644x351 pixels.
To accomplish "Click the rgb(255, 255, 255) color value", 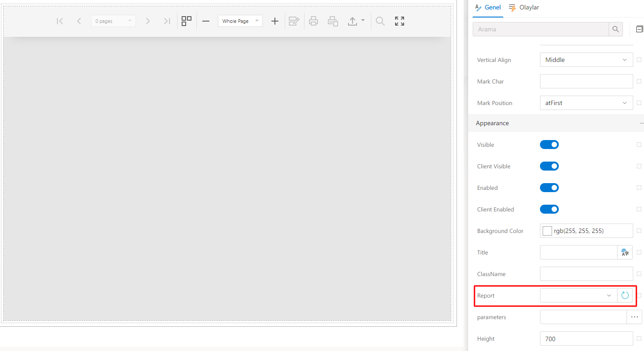I will point(579,231).
